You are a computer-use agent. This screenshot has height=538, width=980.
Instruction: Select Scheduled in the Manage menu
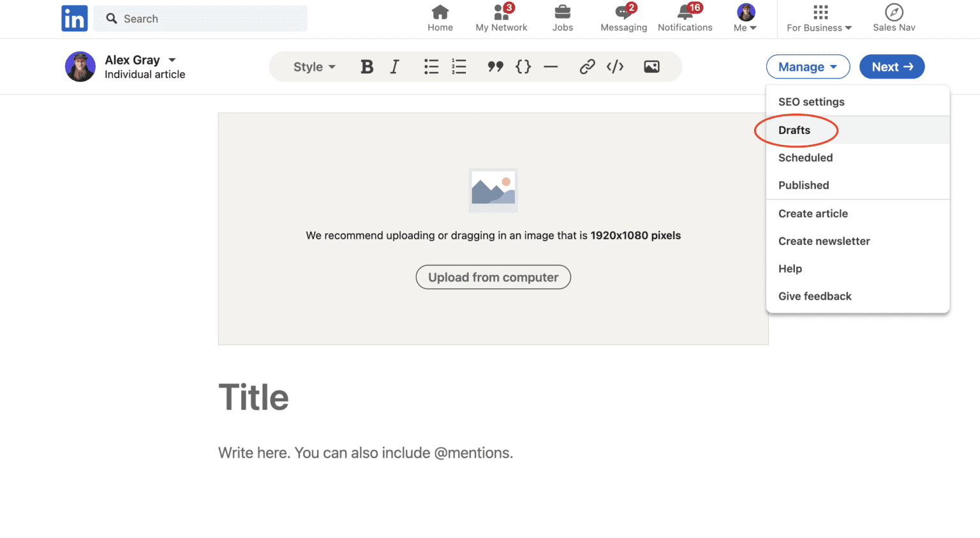805,158
